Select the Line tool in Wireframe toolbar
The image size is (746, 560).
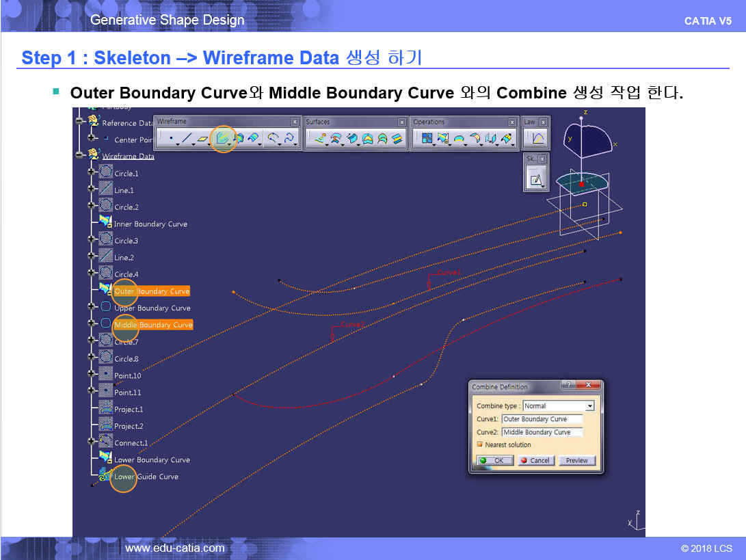click(x=187, y=139)
